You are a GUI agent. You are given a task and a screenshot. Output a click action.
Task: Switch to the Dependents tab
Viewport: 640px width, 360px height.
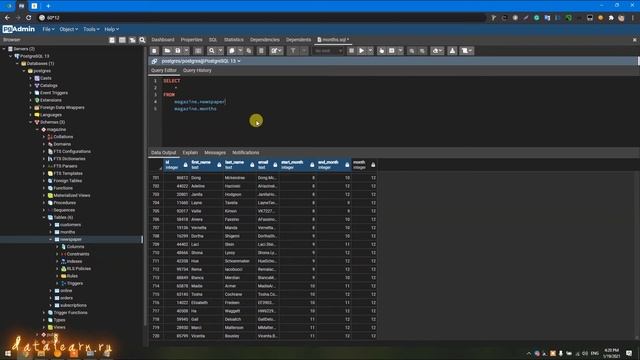pos(298,40)
